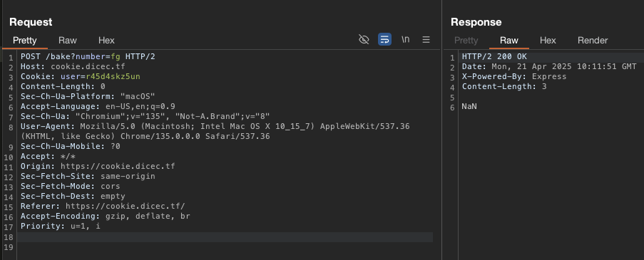644x260 pixels.
Task: Select the Response Hex tab
Action: tap(548, 40)
